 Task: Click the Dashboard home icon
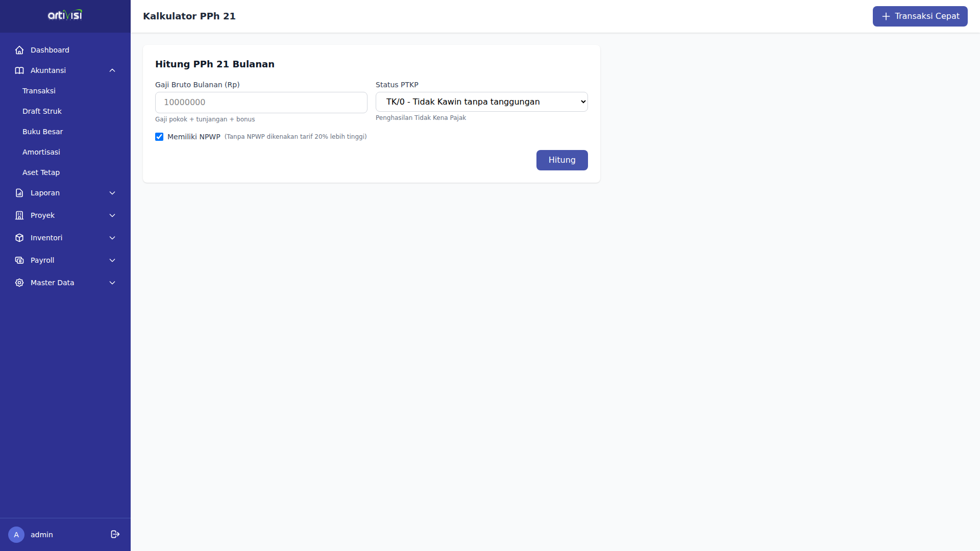pos(19,50)
